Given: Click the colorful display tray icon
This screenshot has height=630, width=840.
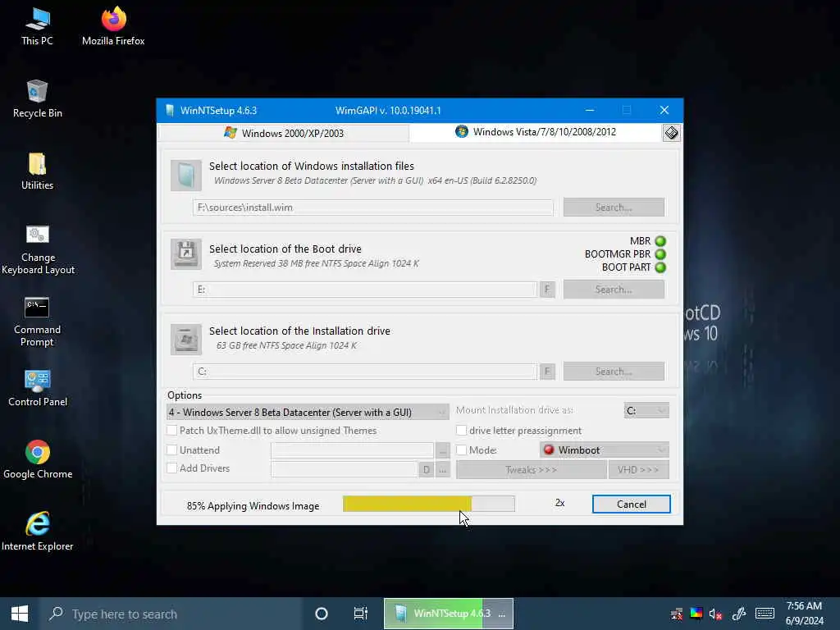Looking at the screenshot, I should [696, 614].
